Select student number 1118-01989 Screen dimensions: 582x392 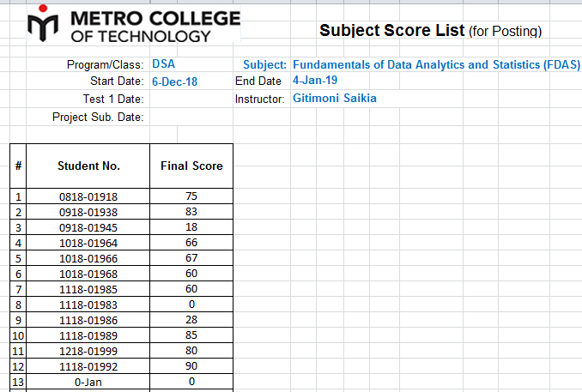[x=88, y=335]
